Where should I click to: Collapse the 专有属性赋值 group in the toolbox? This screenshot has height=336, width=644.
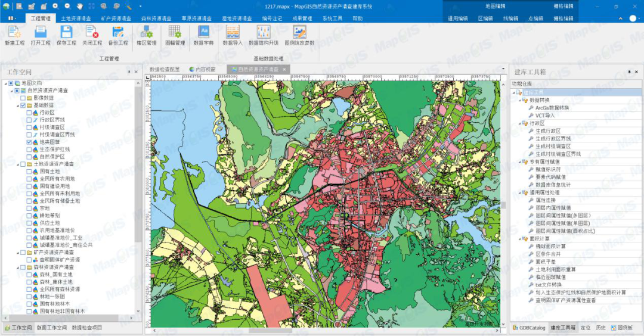(519, 161)
